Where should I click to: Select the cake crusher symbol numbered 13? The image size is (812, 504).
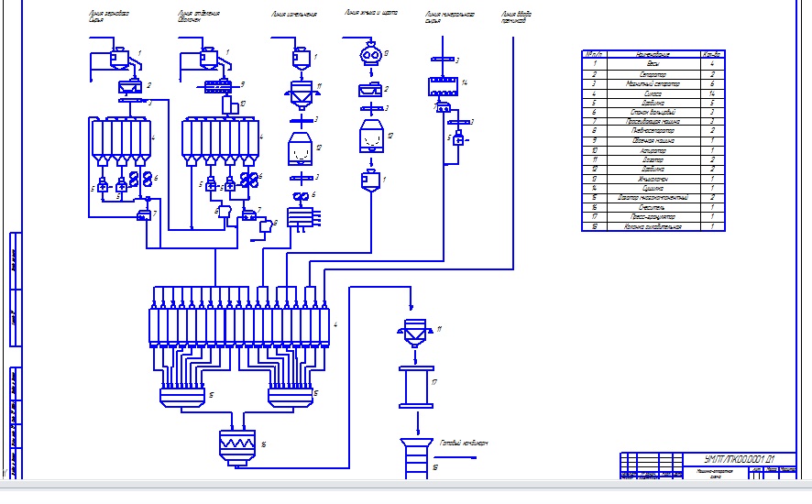coord(371,54)
